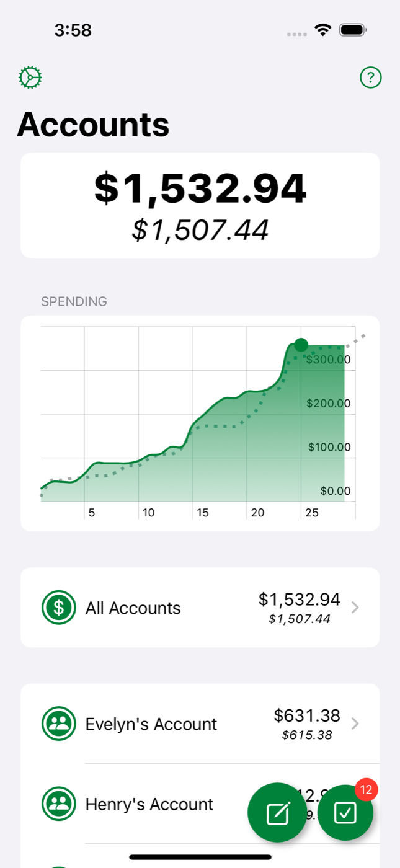Open Evelyn's Account via its chevron
The image size is (400, 868).
coord(355,723)
